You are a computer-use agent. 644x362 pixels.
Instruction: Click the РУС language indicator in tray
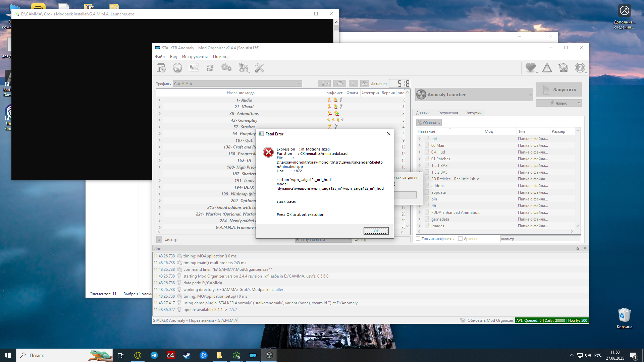(x=598, y=355)
